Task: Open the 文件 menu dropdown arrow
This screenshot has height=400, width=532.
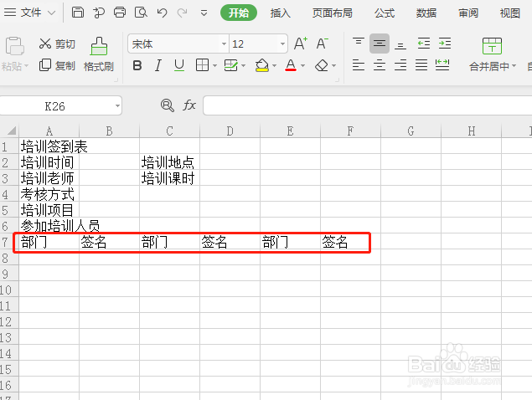Action: (x=51, y=13)
